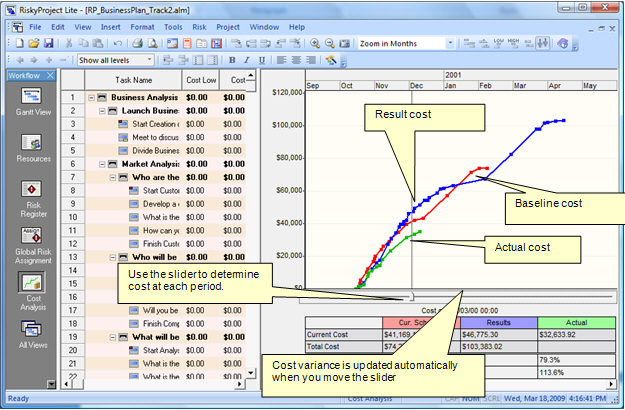Open the Risk menu

tap(201, 25)
